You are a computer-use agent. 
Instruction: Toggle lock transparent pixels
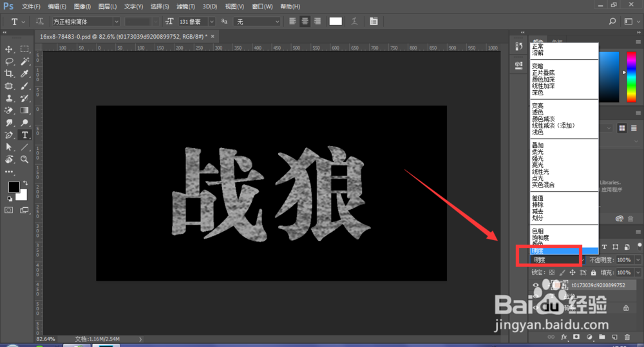pyautogui.click(x=552, y=273)
